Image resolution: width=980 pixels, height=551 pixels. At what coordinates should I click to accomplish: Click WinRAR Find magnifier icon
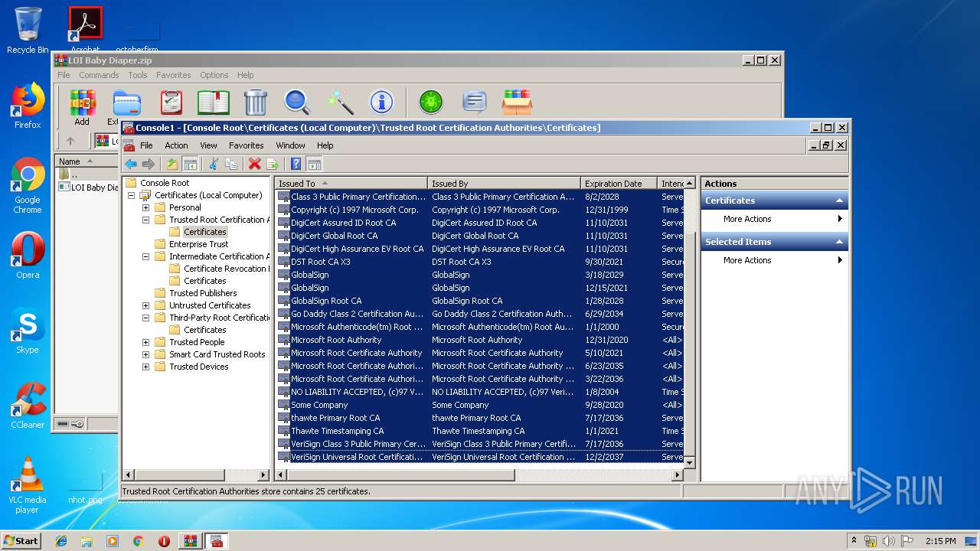297,102
